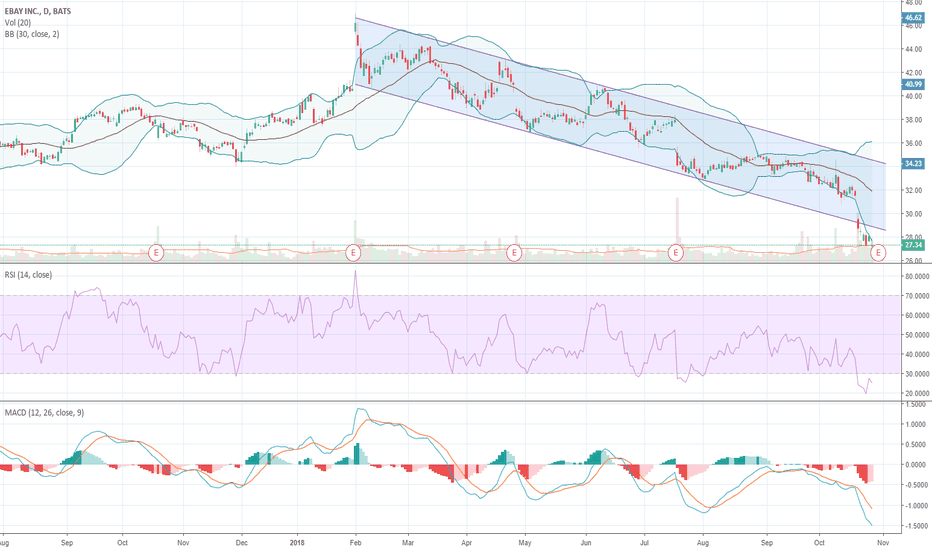This screenshot has height=550, width=932.
Task: Click the 'Mar' label on the time axis
Action: [408, 542]
